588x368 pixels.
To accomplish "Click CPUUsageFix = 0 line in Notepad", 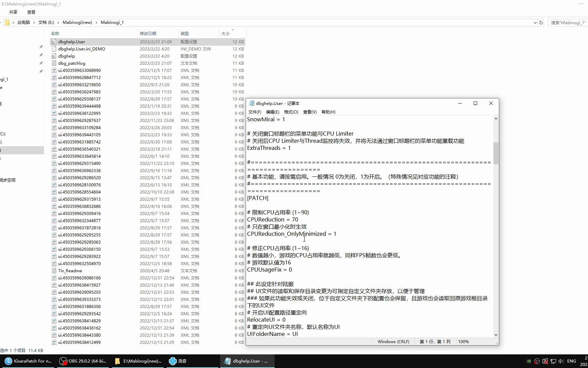I will point(269,270).
